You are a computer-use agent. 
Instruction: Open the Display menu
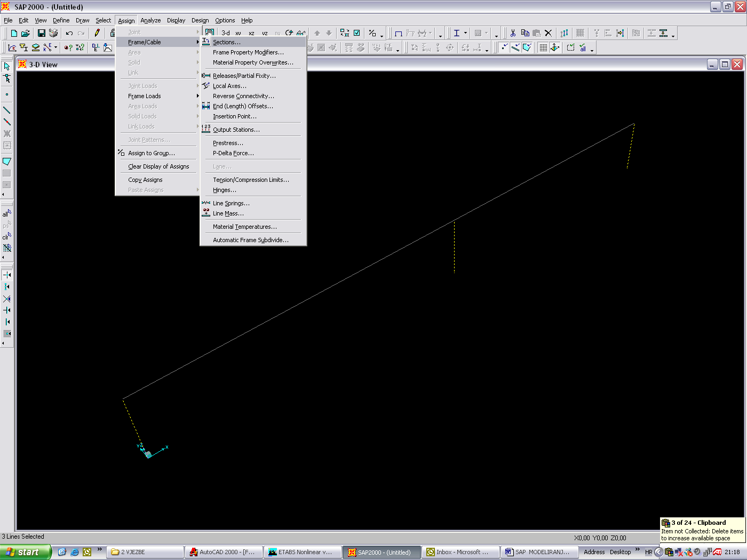tap(176, 20)
